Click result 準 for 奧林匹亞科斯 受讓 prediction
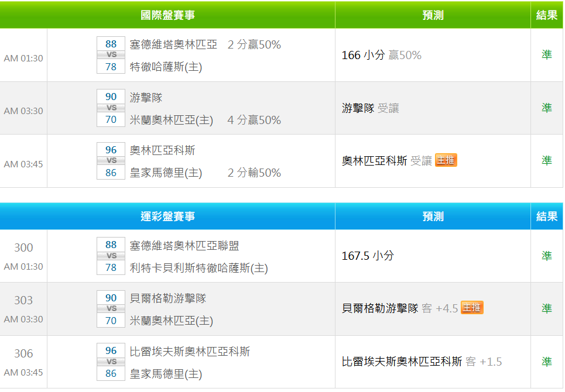 point(547,160)
